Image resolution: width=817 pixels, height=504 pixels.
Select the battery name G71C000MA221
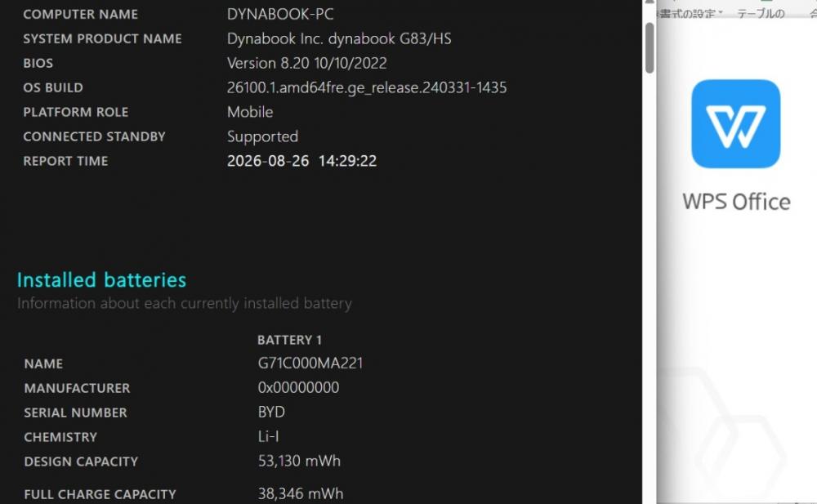(310, 363)
